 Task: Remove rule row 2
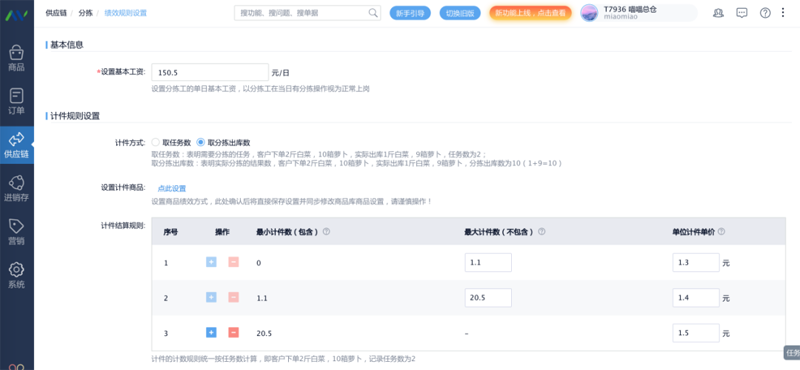(x=233, y=298)
